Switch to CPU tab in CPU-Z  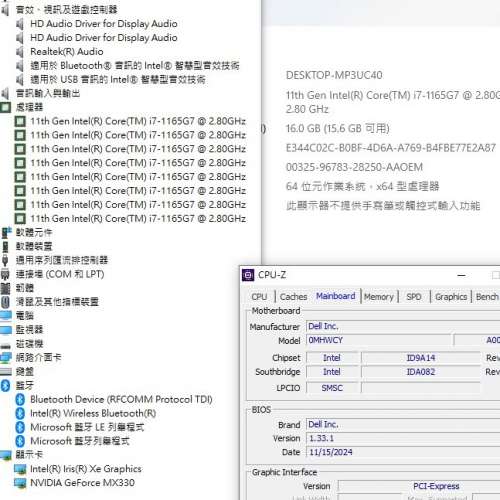click(259, 297)
